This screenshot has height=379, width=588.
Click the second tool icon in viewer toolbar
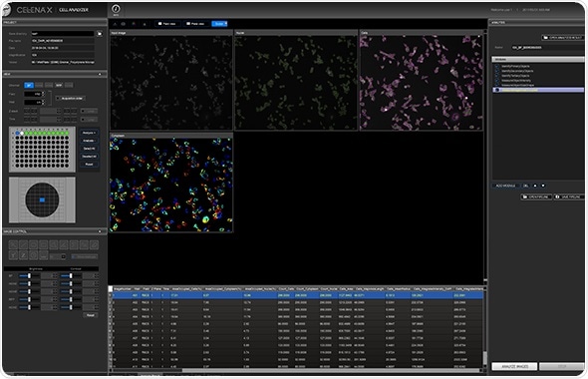123,24
